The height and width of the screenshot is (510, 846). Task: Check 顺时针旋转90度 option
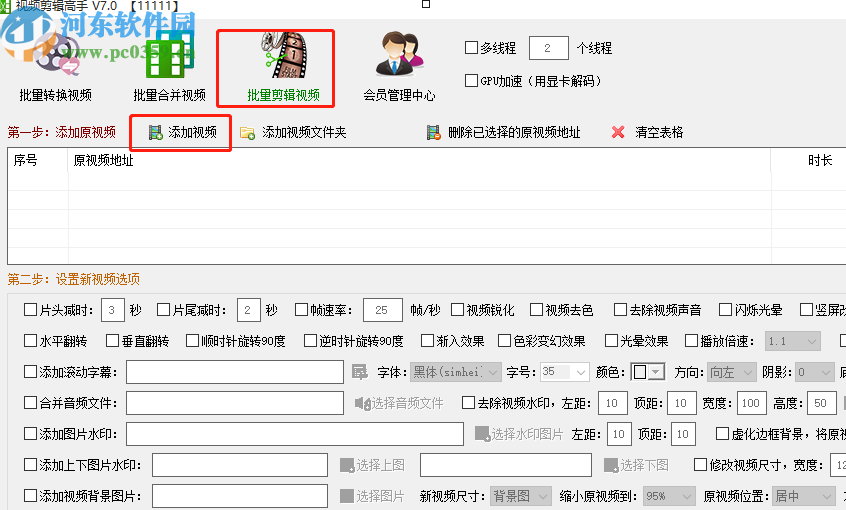(x=192, y=341)
